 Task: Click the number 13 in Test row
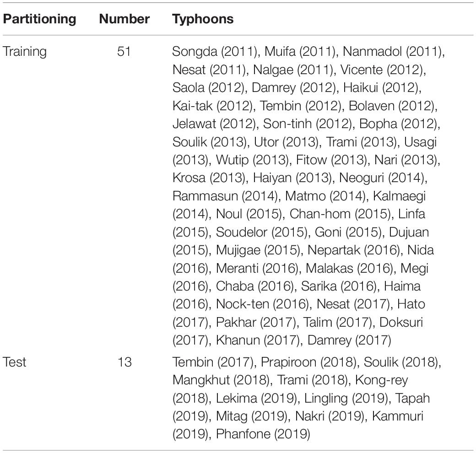(124, 362)
